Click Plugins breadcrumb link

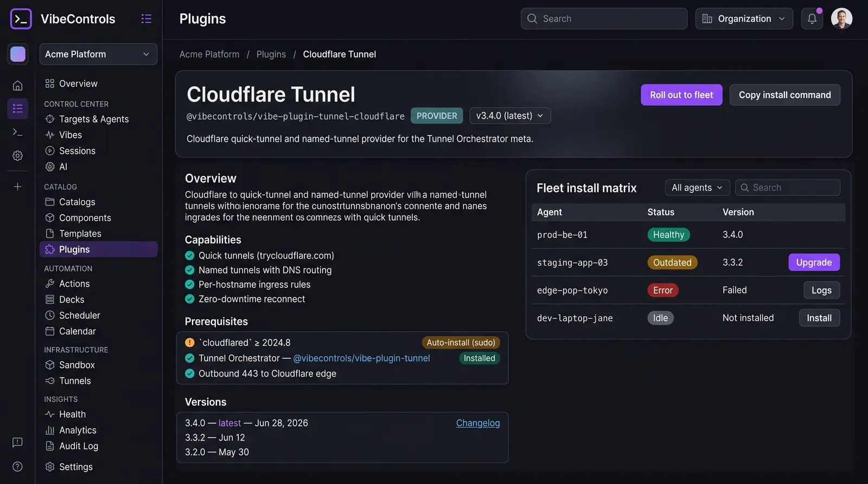271,54
